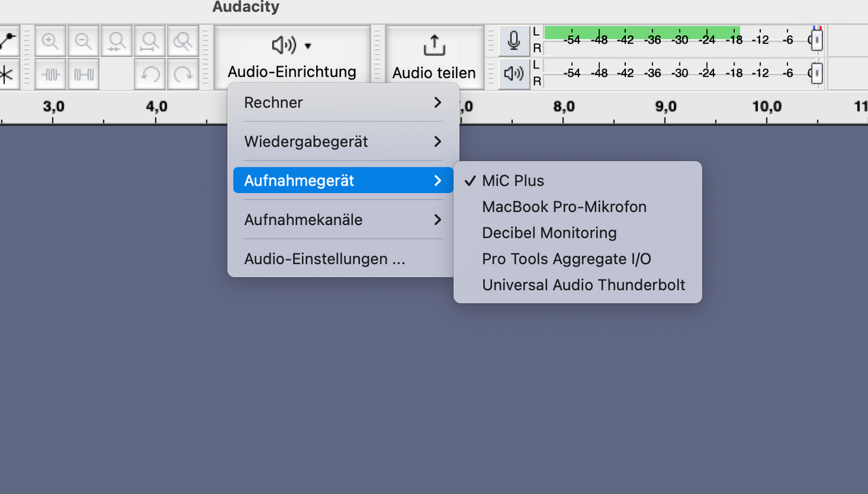Click the Zoom Toggle icon
This screenshot has width=868, height=494.
183,41
